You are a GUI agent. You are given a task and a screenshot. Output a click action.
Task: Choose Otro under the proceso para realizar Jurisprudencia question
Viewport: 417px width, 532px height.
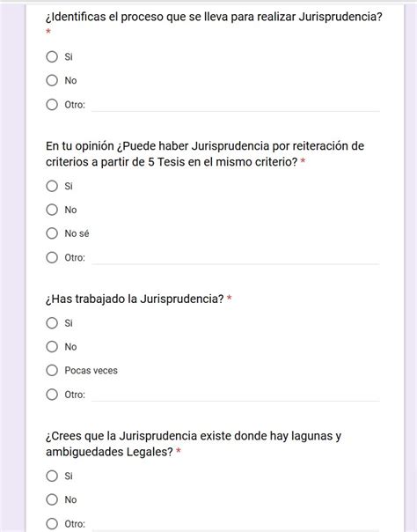52,105
